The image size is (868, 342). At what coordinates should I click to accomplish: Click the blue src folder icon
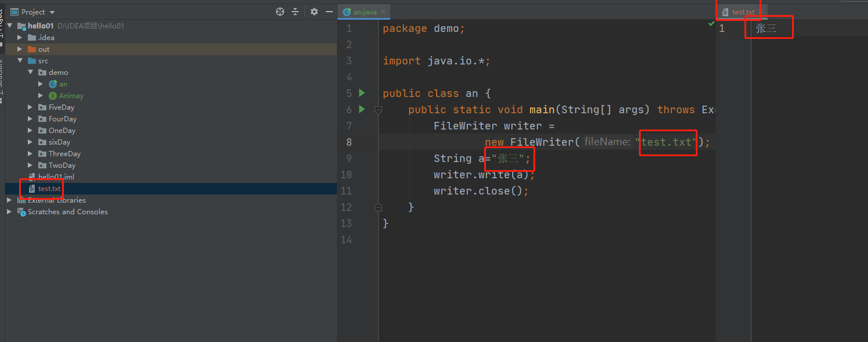click(32, 61)
